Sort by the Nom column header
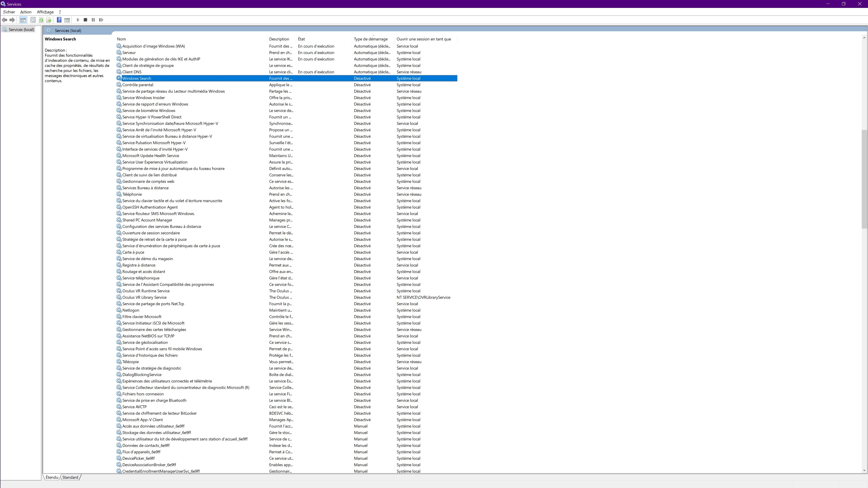The image size is (868, 488). (x=121, y=39)
